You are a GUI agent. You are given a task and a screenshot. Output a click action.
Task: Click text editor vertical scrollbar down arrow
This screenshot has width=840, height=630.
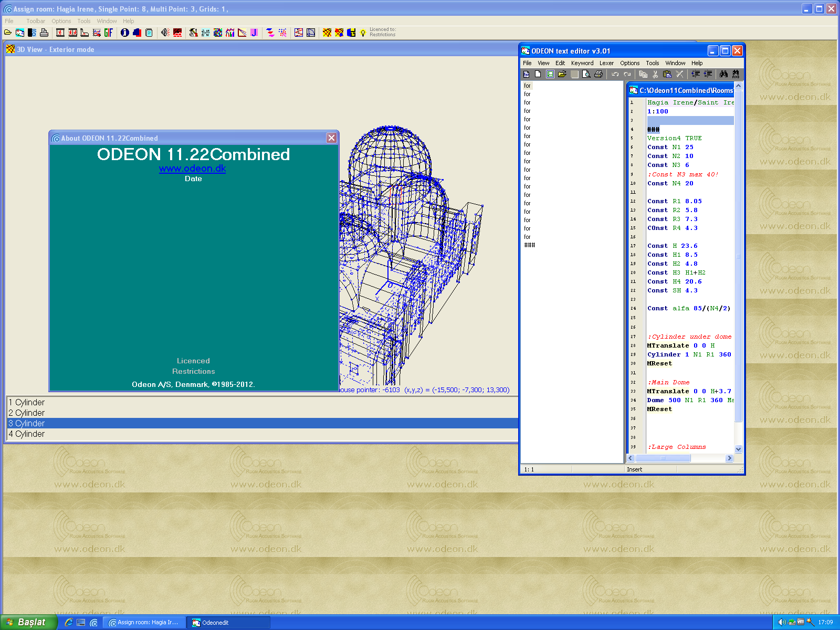pos(738,449)
